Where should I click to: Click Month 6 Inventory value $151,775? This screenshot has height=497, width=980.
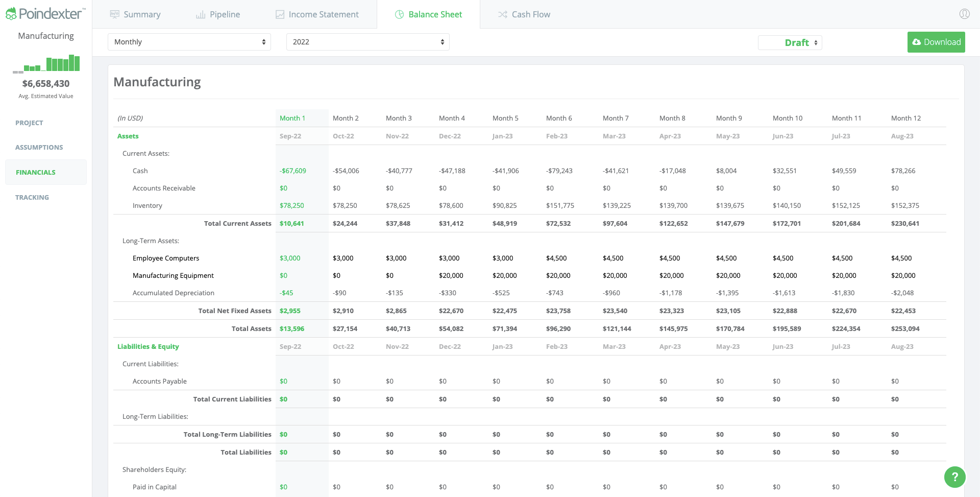coord(560,205)
